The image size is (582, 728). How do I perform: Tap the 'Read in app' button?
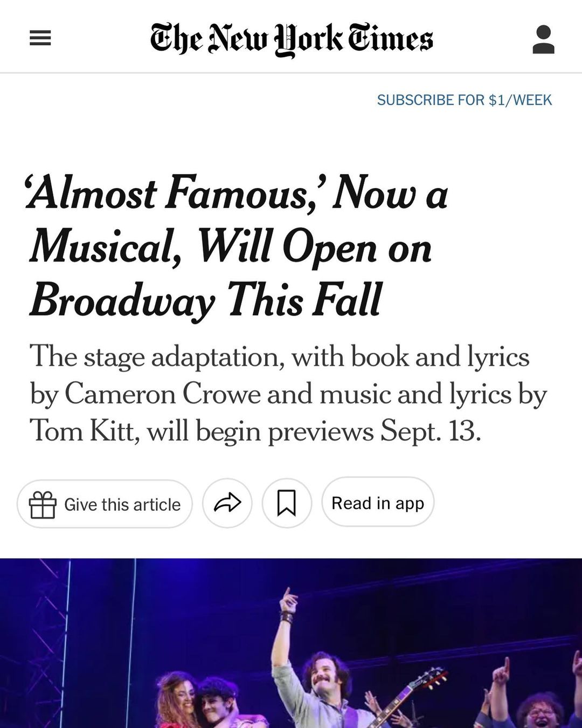(378, 503)
